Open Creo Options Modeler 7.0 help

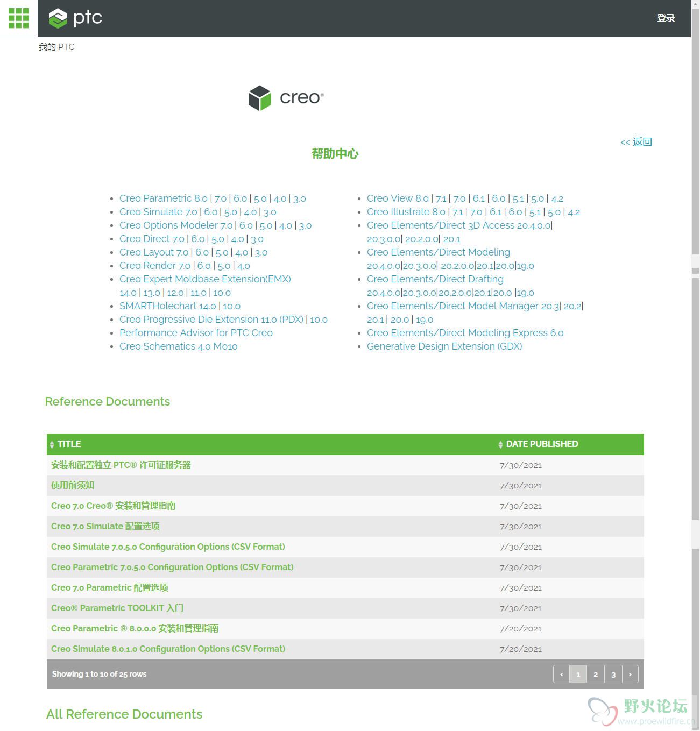pos(176,225)
